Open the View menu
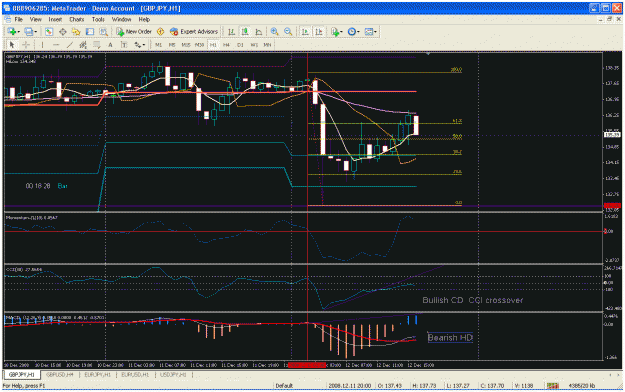 click(x=35, y=19)
